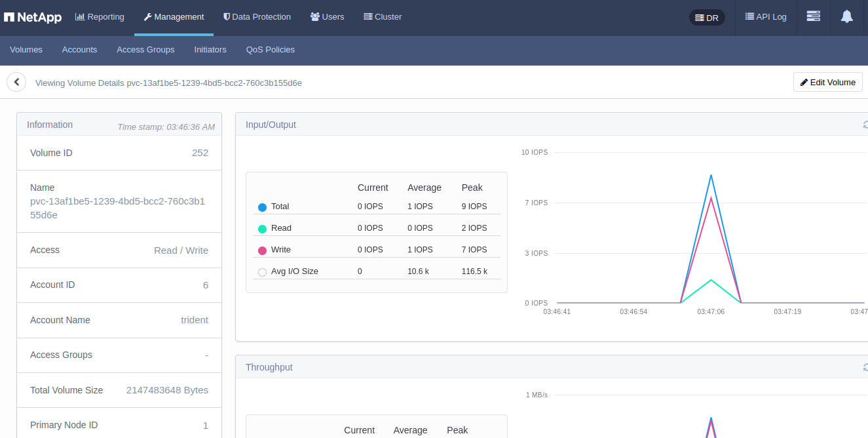Go to Accounts sub-tab
This screenshot has height=438, width=868.
click(x=79, y=50)
